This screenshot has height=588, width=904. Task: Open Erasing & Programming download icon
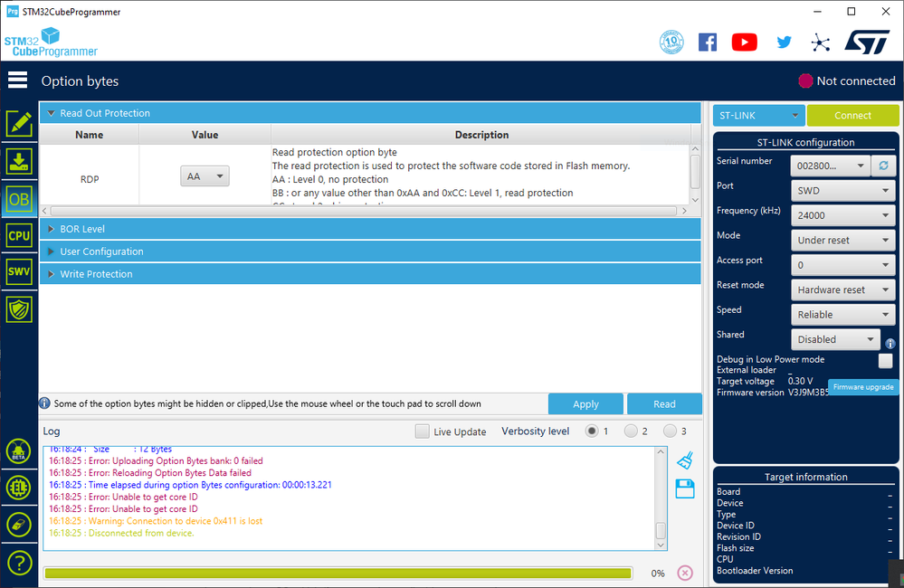pyautogui.click(x=19, y=161)
